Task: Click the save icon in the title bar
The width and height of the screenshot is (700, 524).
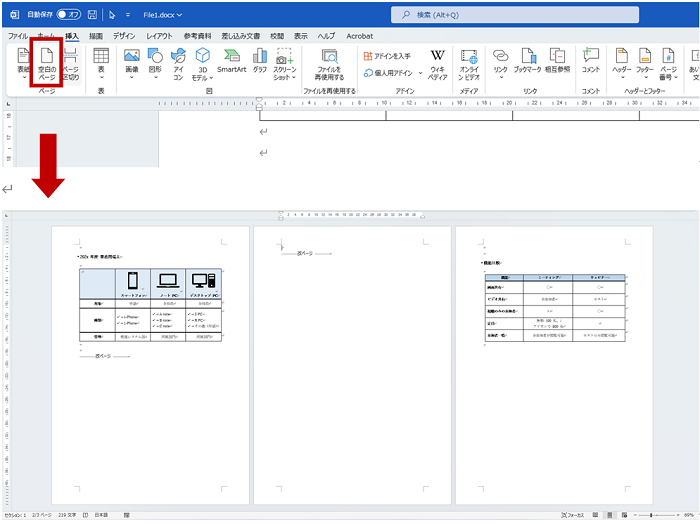Action: click(93, 15)
